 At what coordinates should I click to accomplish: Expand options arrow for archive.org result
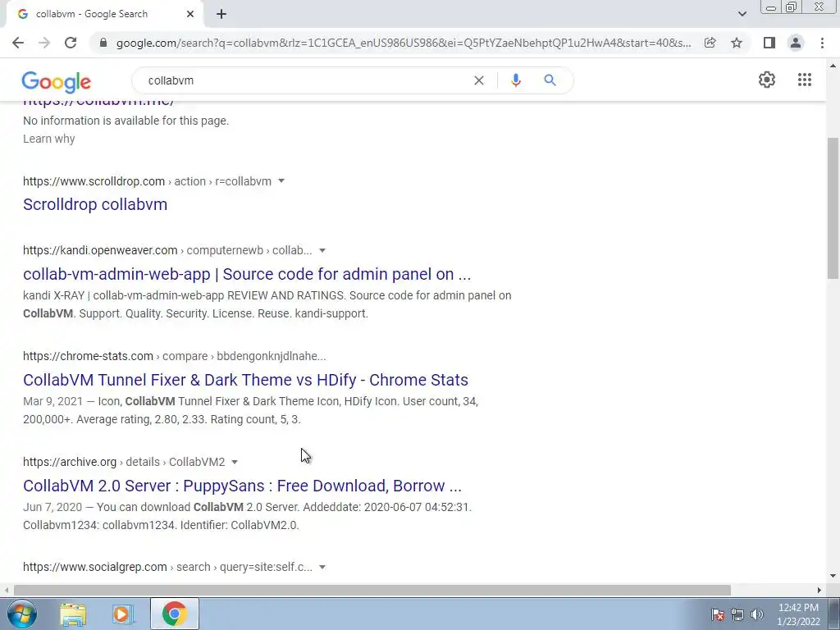234,462
